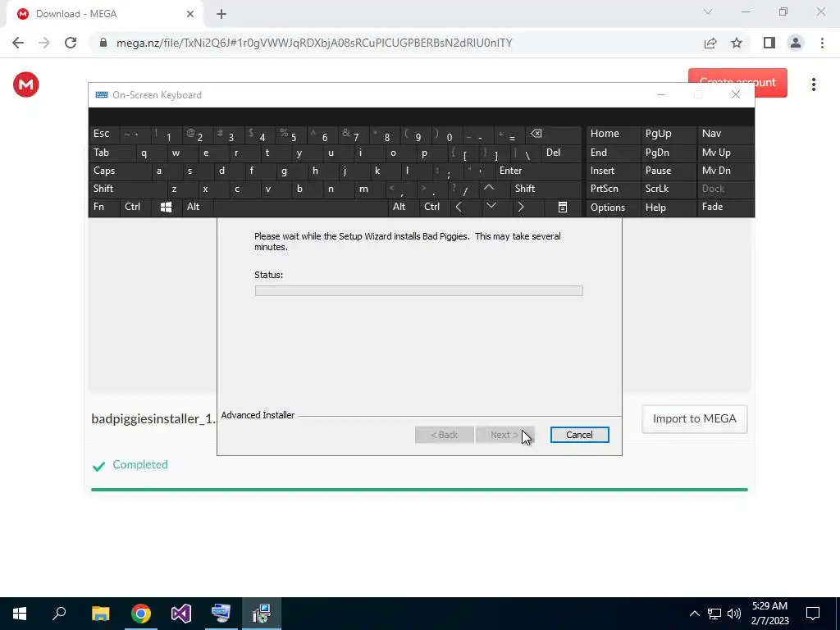Open the notification center icon
840x630 pixels.
[x=813, y=614]
